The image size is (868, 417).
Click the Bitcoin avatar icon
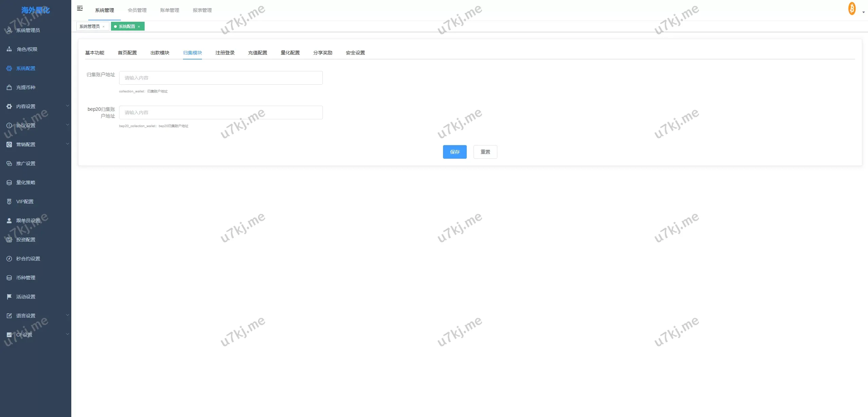pyautogui.click(x=852, y=8)
